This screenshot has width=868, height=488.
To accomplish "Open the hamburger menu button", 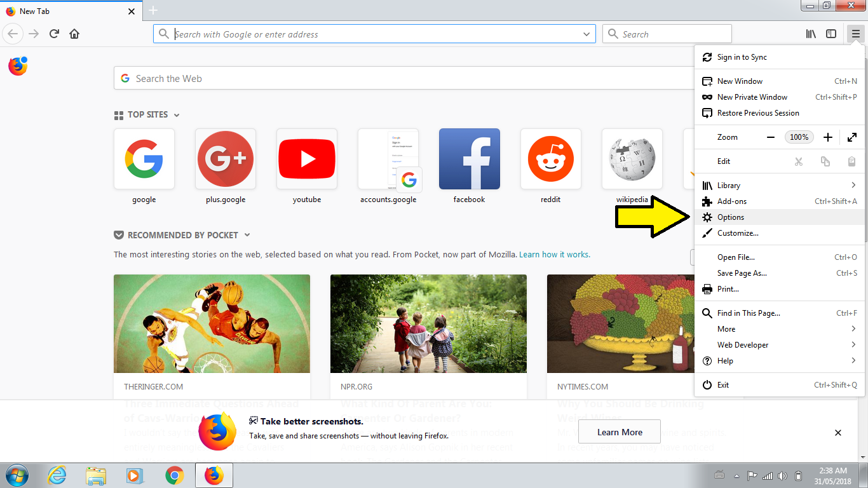I will tap(855, 34).
